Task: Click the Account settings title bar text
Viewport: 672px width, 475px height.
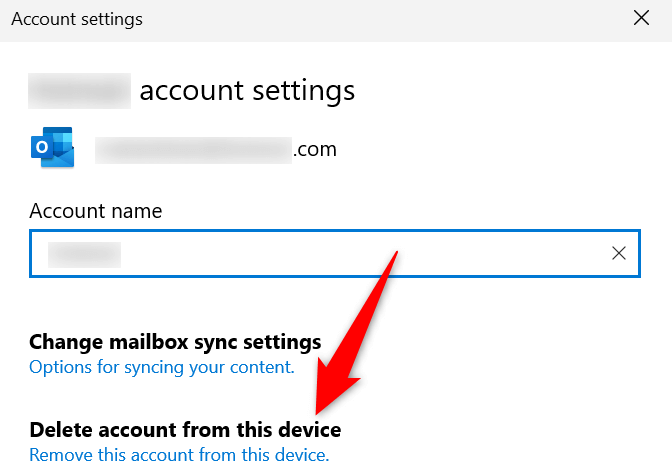Action: pyautogui.click(x=77, y=19)
